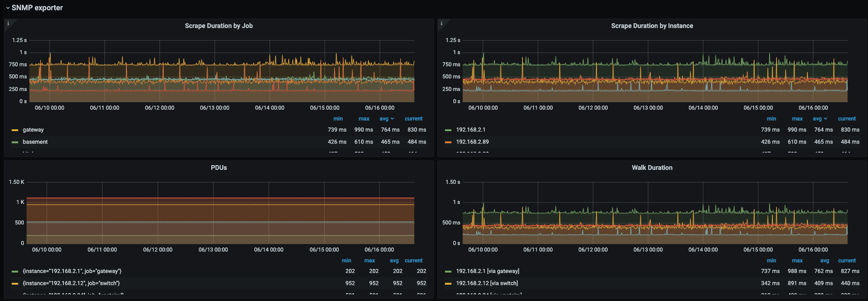Click the 192.168.2.1 via gateway green swatch
The width and height of the screenshot is (868, 301).
[448, 272]
